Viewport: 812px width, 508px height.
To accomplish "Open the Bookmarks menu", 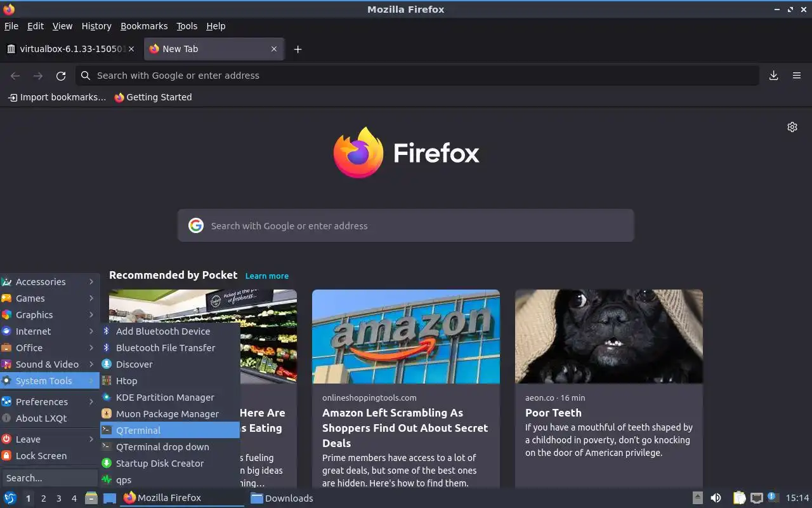I will click(144, 26).
